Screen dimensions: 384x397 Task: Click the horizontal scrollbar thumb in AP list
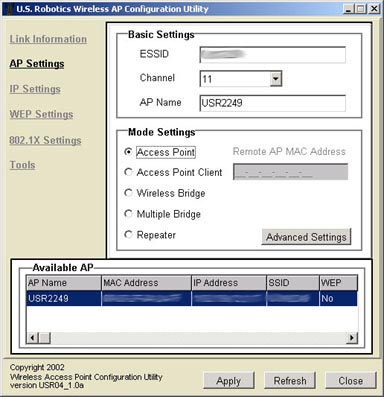coord(45,338)
